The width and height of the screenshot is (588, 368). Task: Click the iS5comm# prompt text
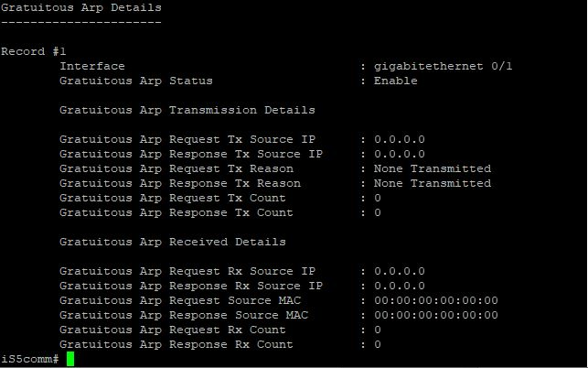tap(29, 359)
